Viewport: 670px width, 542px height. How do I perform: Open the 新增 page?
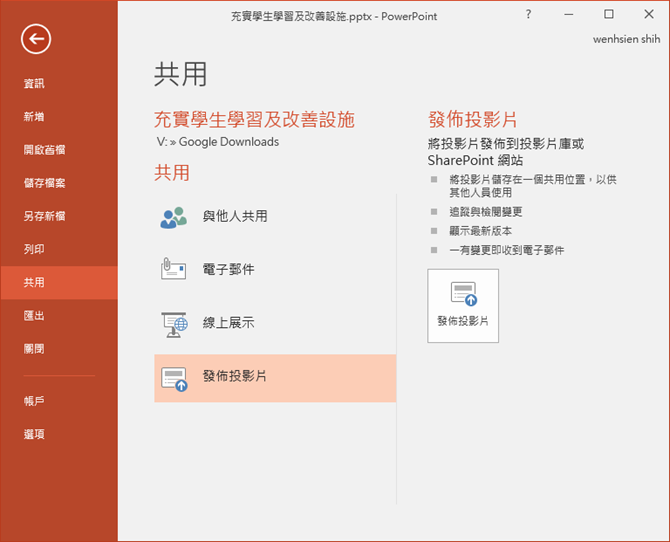[x=34, y=117]
